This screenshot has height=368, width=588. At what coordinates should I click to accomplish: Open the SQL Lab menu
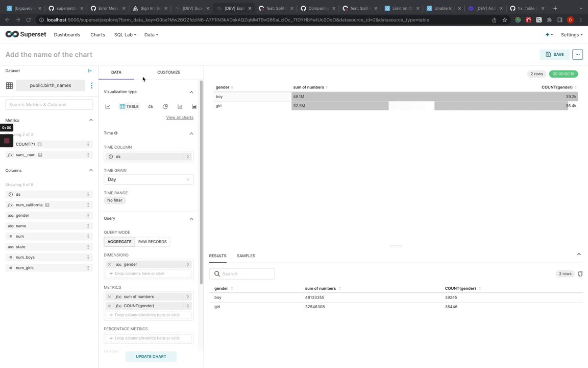[125, 35]
